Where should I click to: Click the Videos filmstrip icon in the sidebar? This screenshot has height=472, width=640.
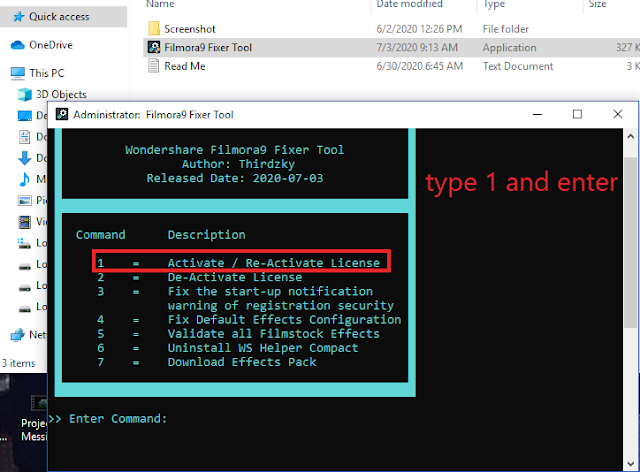(x=24, y=222)
